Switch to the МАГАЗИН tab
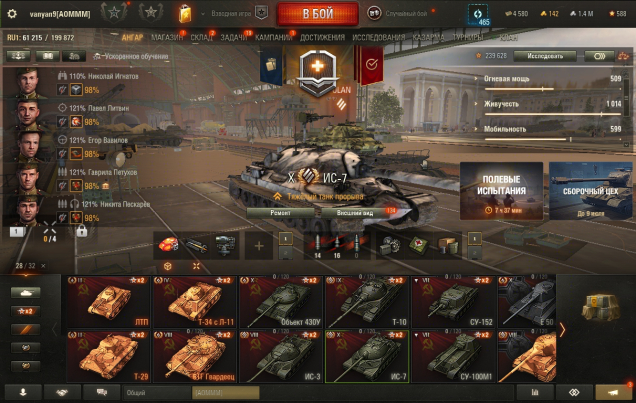Image resolution: width=636 pixels, height=403 pixels. [167, 38]
